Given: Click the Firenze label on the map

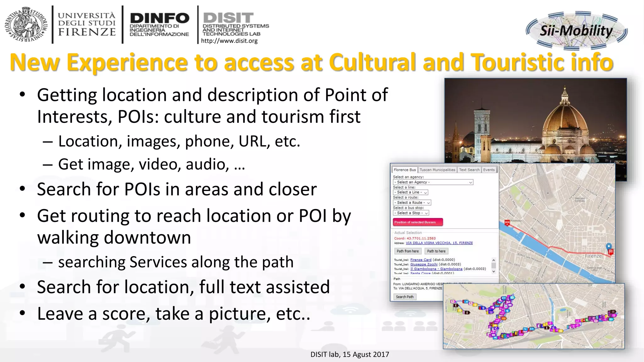Looking at the screenshot, I should (593, 256).
